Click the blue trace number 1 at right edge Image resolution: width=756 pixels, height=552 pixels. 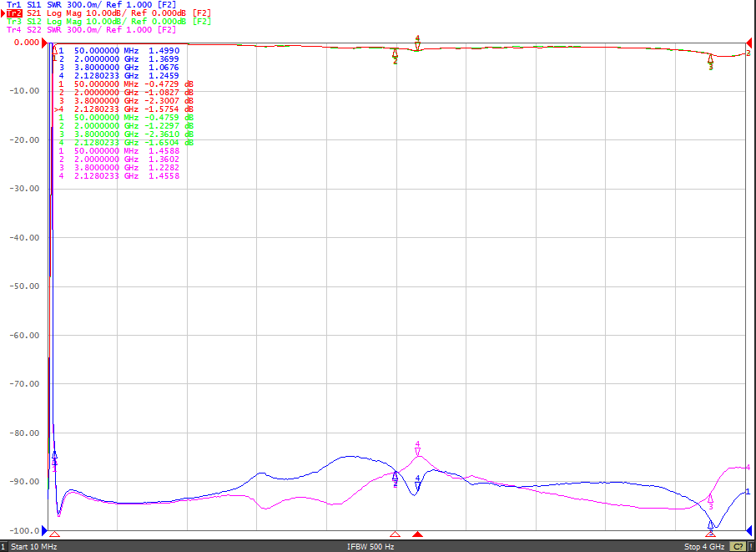click(x=748, y=491)
